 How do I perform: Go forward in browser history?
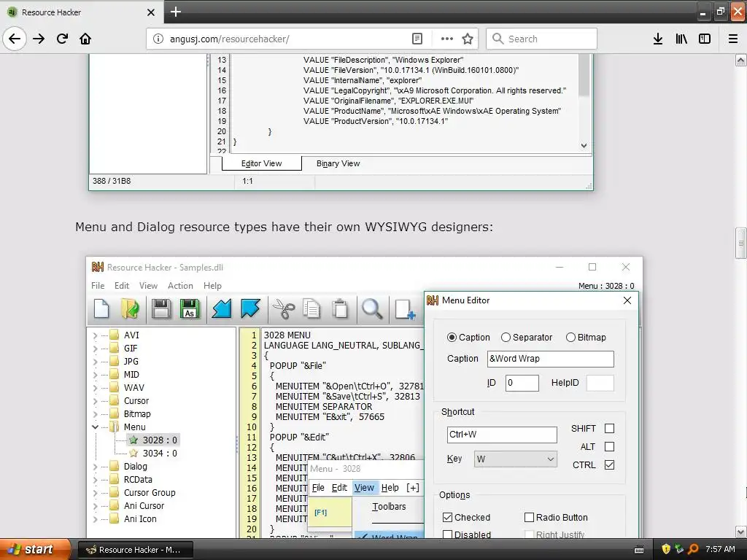[39, 39]
